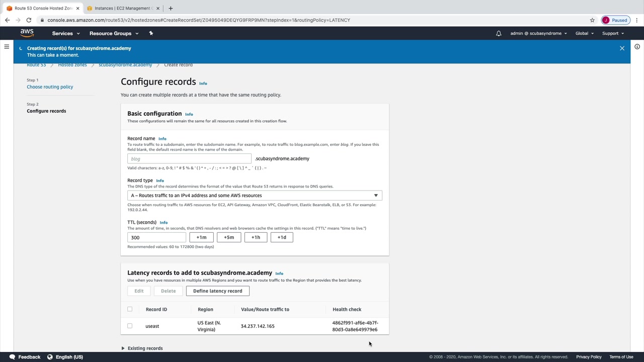The image size is (644, 362).
Task: Bookmark this page with the star icon
Action: (592, 20)
